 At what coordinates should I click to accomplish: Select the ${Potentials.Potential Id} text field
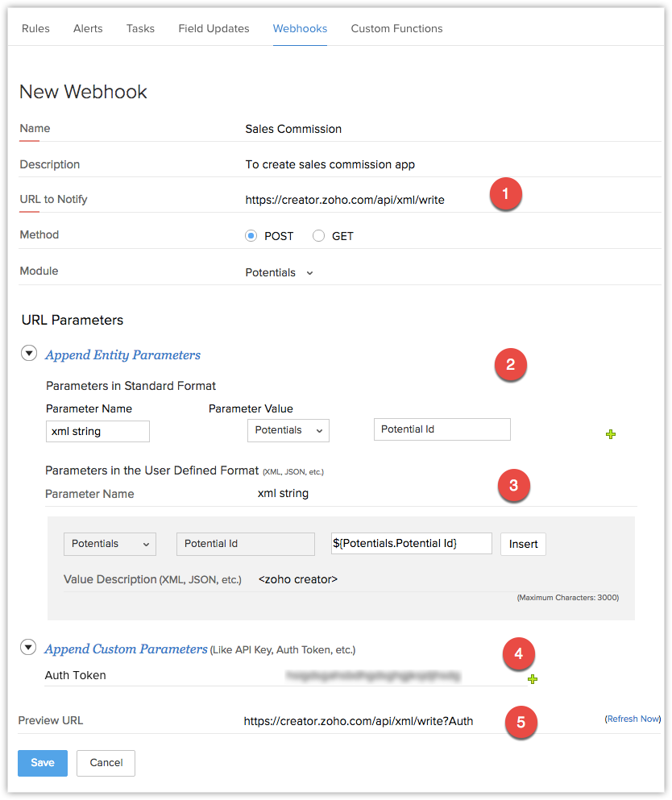(411, 543)
